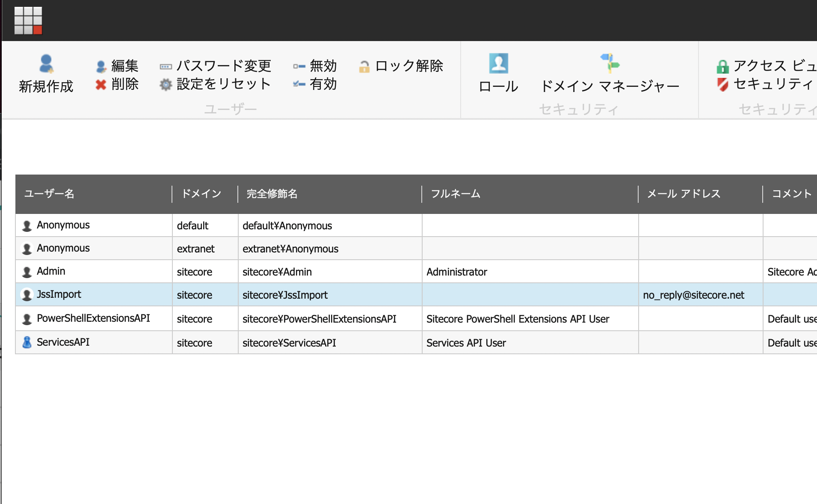Click the 設定をリセット label
The height and width of the screenshot is (504, 817).
coord(224,84)
